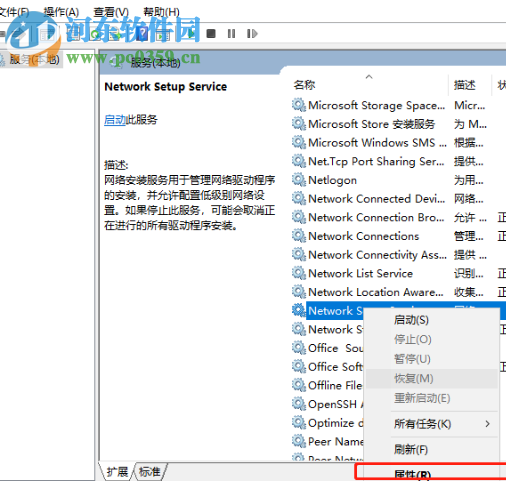Click the 启动 link to start the service
This screenshot has height=482, width=506.
[115, 120]
